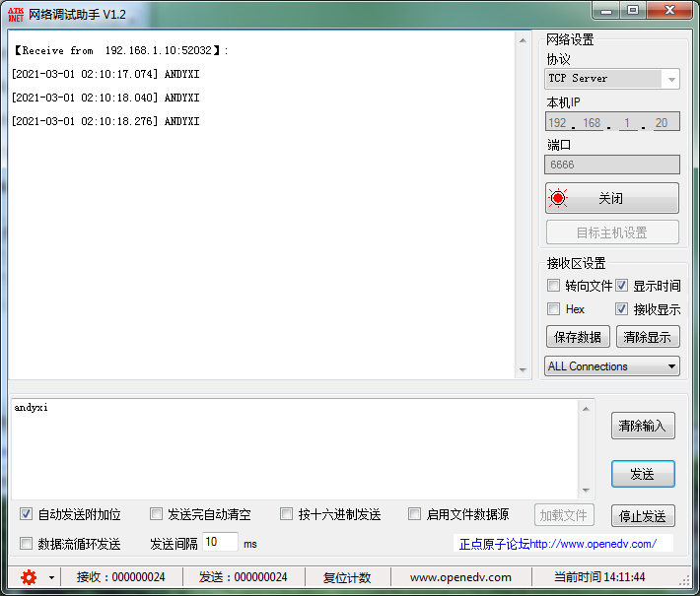700x596 pixels.
Task: Click the receive area scroll up arrow
Action: 523,40
